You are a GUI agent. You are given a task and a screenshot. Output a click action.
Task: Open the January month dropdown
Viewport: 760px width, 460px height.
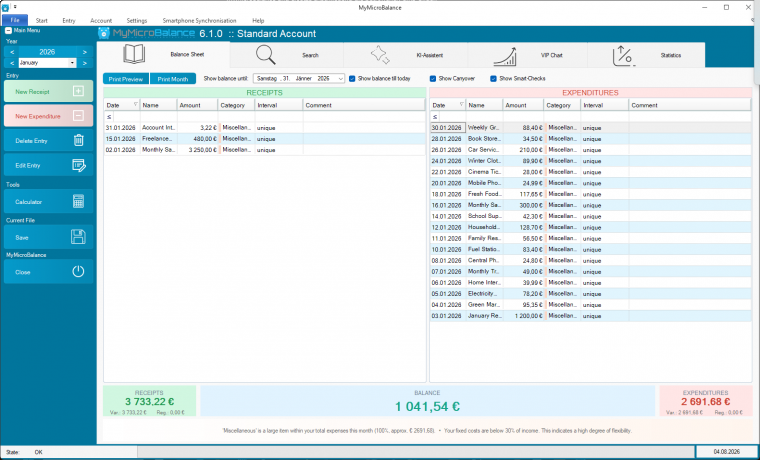point(72,63)
